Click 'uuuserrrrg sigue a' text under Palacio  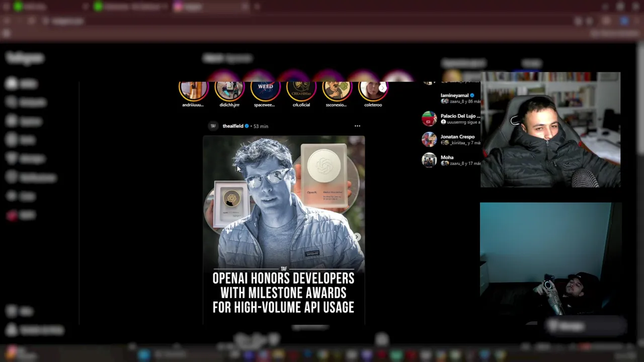[463, 122]
